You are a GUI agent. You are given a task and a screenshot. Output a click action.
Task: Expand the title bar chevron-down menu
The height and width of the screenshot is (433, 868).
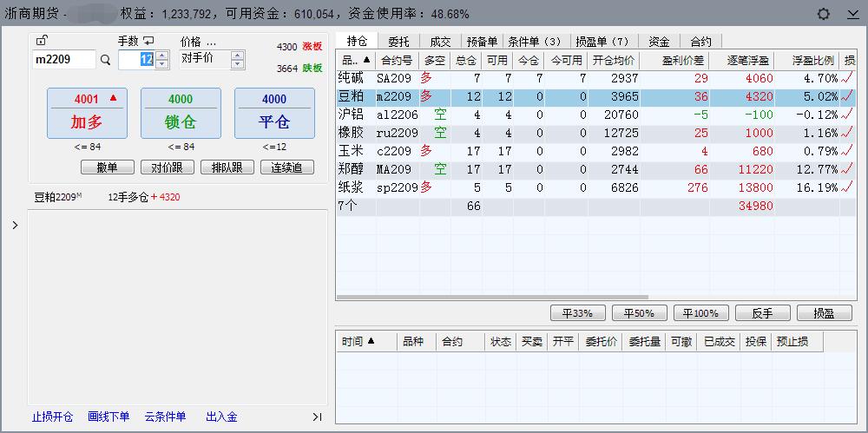point(852,14)
